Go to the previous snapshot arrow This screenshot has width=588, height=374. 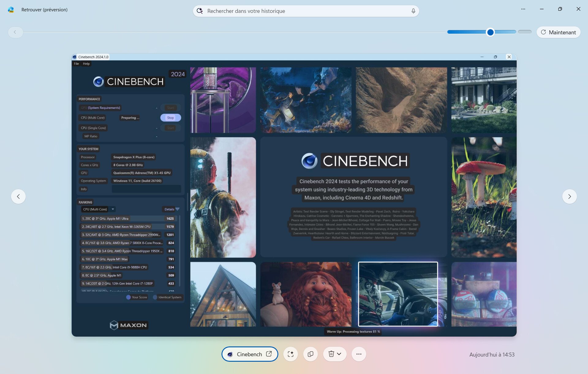click(18, 197)
